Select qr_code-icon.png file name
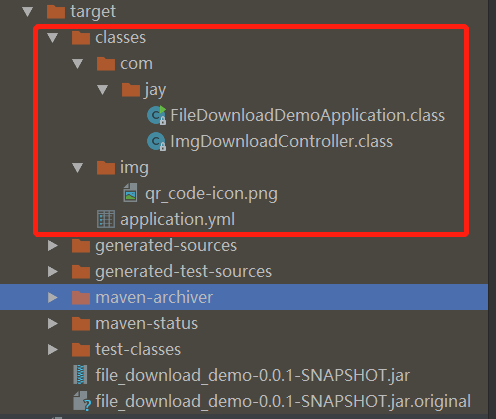 click(211, 194)
